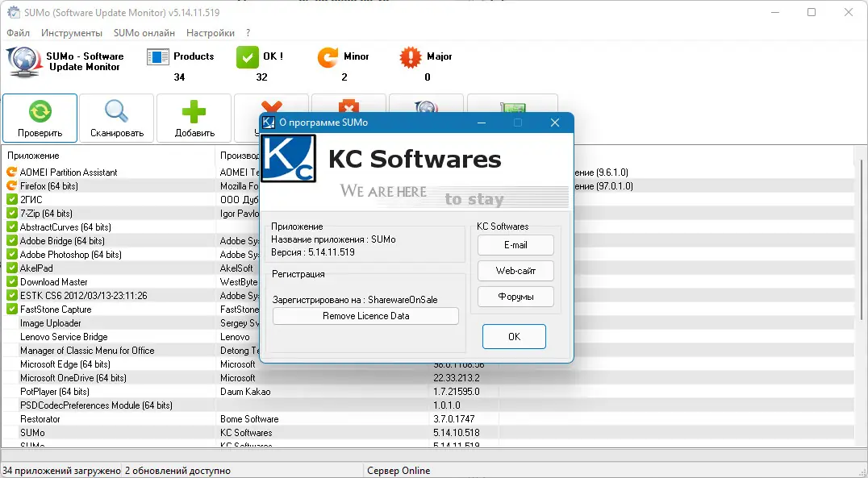Click green check icon beside Download Master
The image size is (868, 478).
point(11,281)
